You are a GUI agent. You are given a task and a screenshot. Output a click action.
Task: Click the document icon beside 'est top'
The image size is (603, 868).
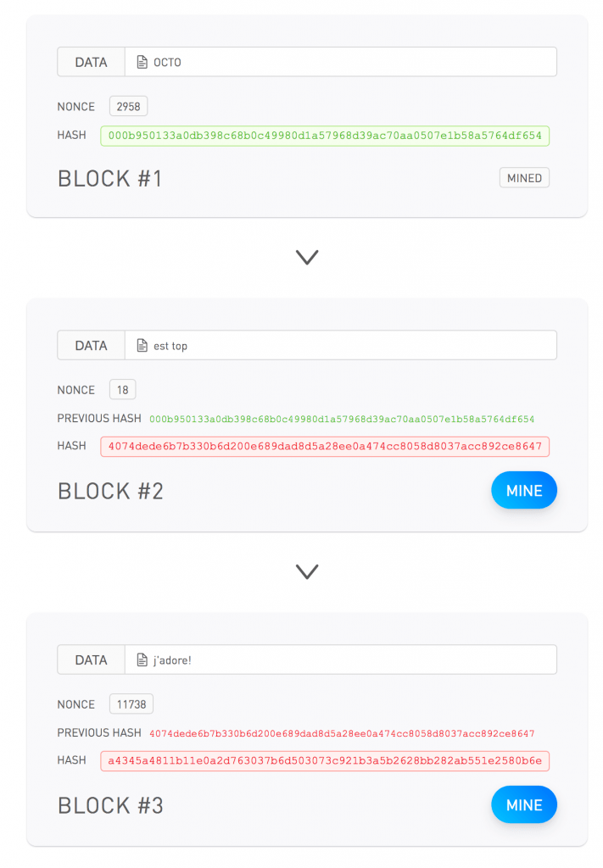[x=142, y=346]
